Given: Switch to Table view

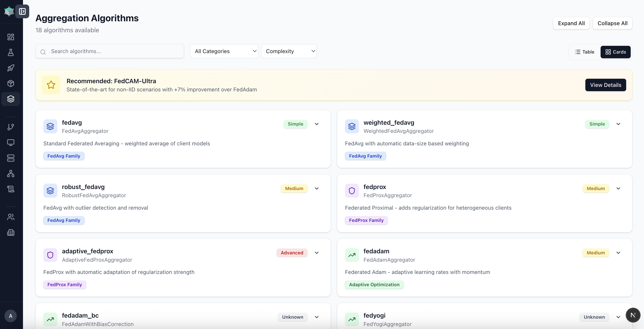Looking at the screenshot, I should tap(584, 52).
